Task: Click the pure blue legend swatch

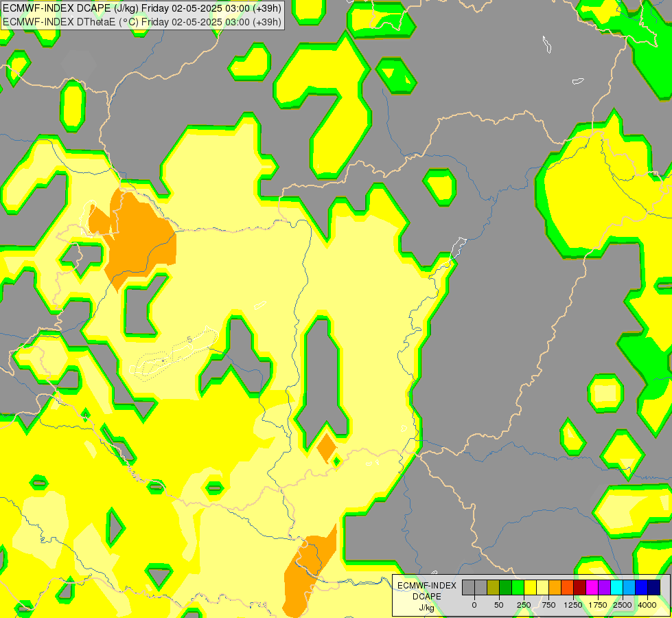Action: (x=642, y=587)
